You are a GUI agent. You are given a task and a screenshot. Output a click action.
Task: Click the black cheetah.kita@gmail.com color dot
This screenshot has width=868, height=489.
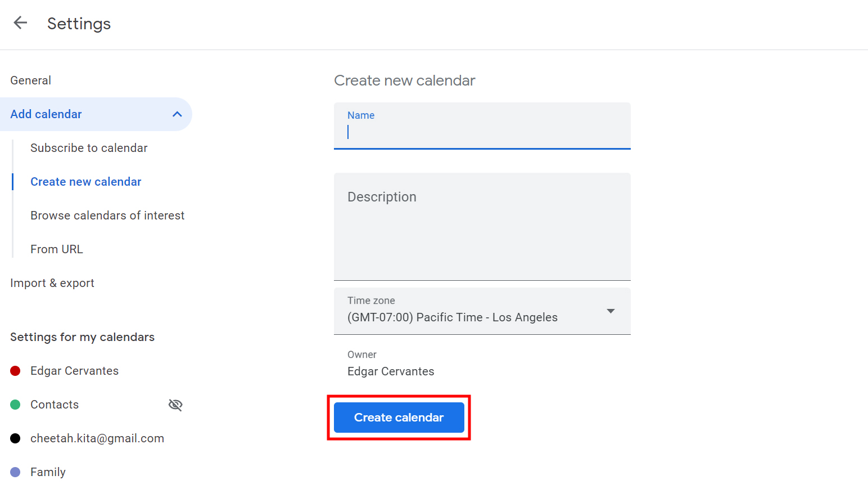(15, 438)
